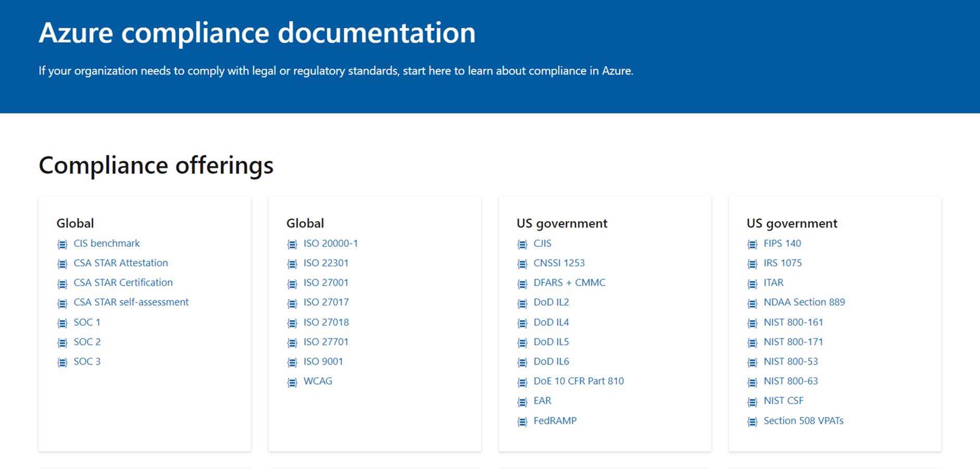
Task: Click the document icon next to CJIS
Action: pyautogui.click(x=522, y=244)
